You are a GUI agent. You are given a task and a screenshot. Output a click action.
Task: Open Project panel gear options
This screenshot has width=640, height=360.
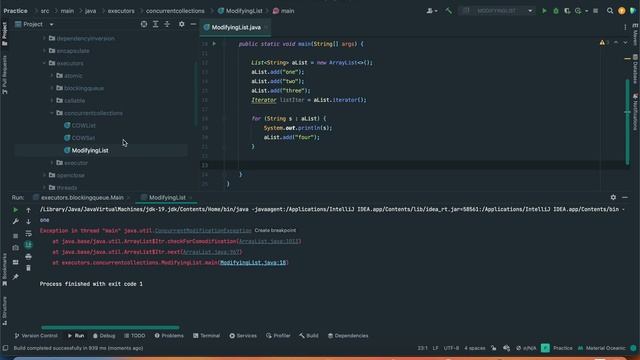point(182,24)
